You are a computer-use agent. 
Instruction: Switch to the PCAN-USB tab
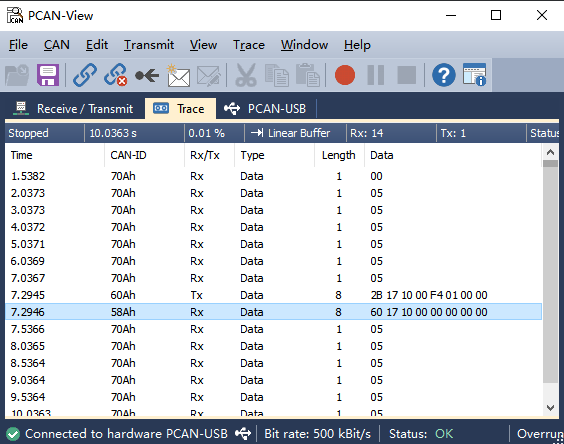point(265,109)
